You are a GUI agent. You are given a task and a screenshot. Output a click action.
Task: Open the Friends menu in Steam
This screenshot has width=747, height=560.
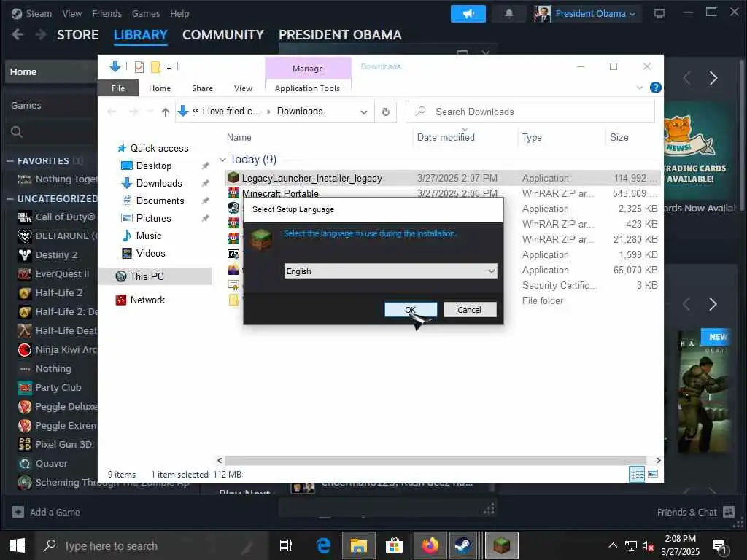107,13
